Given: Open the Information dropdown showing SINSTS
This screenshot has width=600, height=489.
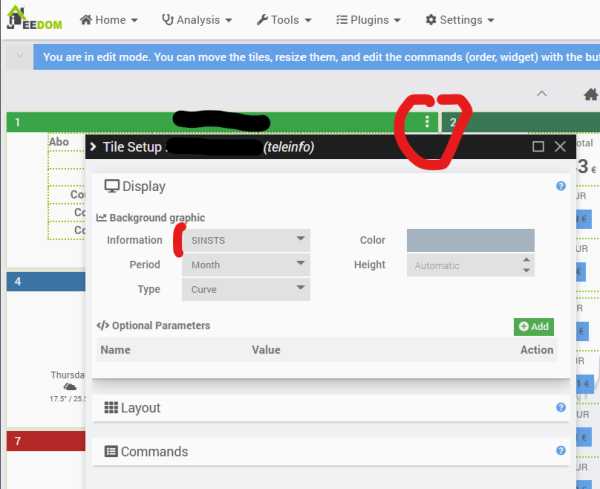Looking at the screenshot, I should [246, 240].
